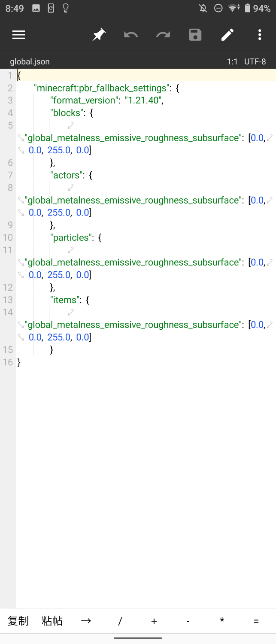Tap the plus symbol key
This screenshot has width=276, height=644.
pos(154,621)
